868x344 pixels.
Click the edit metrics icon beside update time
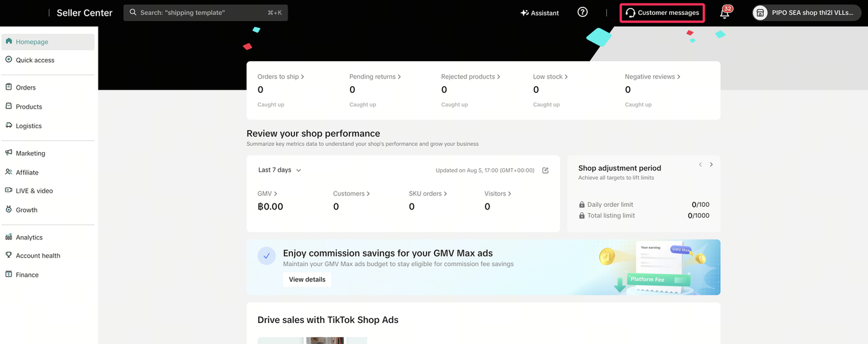click(545, 170)
